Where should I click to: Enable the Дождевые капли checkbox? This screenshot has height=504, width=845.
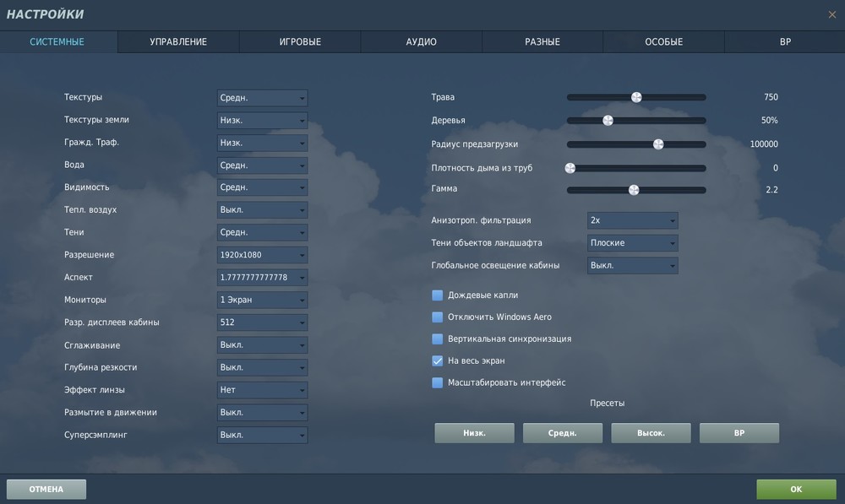click(438, 295)
